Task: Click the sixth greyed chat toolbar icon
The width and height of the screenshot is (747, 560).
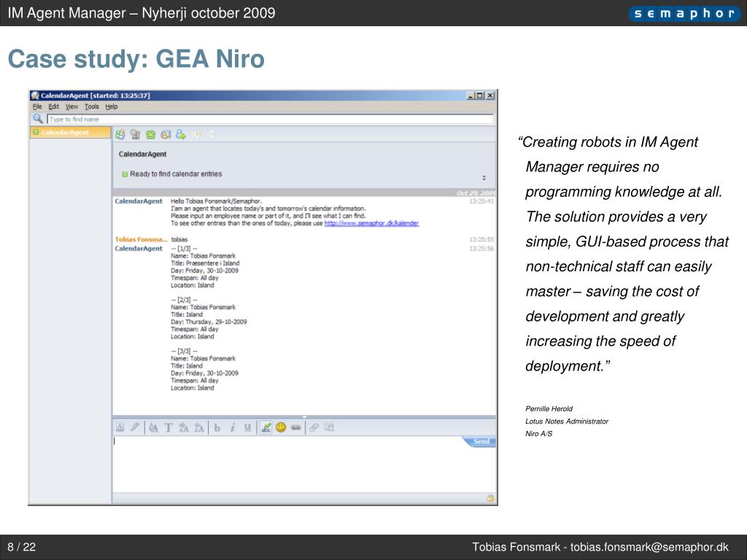Action: coord(196,135)
